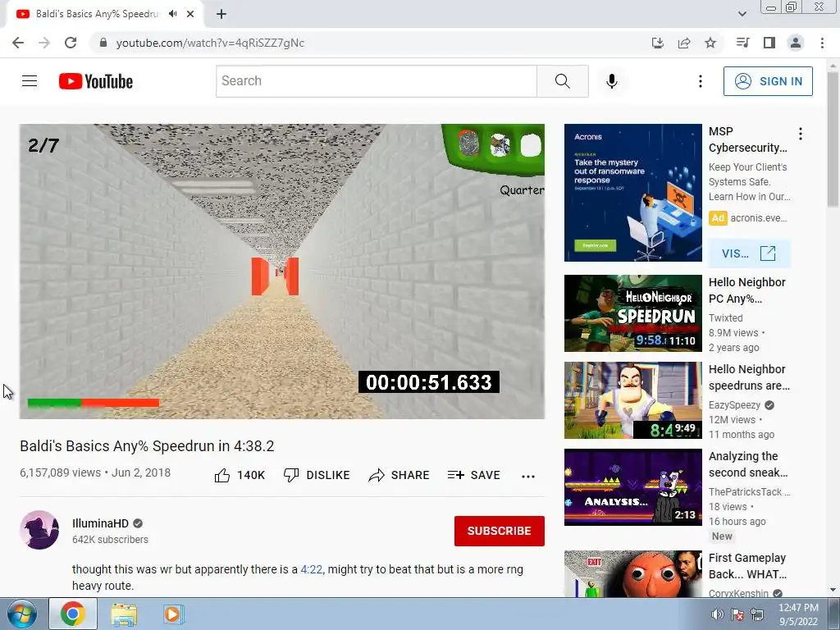Screen dimensions: 840x630
Task: Open First Gameplay Back title
Action: pos(747,566)
